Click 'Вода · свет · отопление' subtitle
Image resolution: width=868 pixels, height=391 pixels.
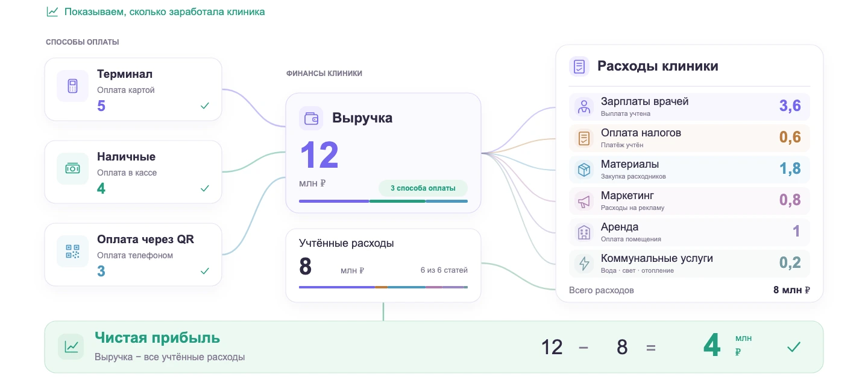[x=638, y=270]
